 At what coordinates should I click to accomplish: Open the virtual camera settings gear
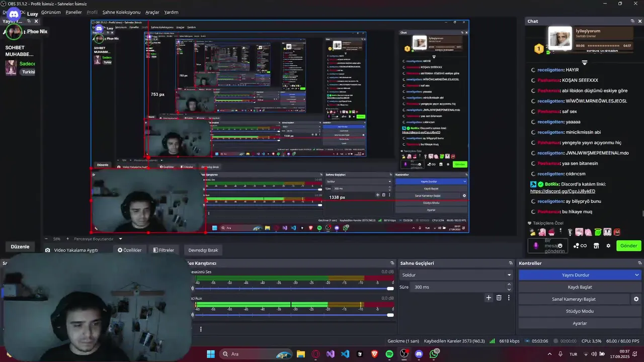[x=636, y=299]
